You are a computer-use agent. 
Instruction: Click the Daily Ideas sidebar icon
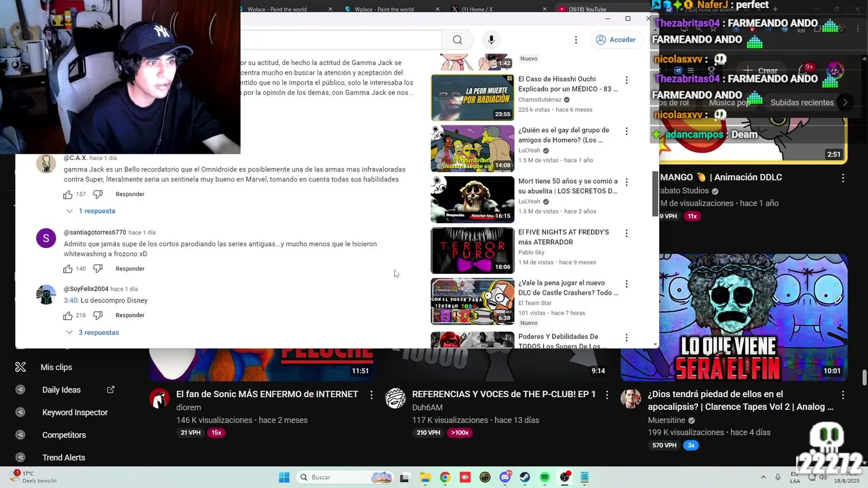click(x=20, y=390)
